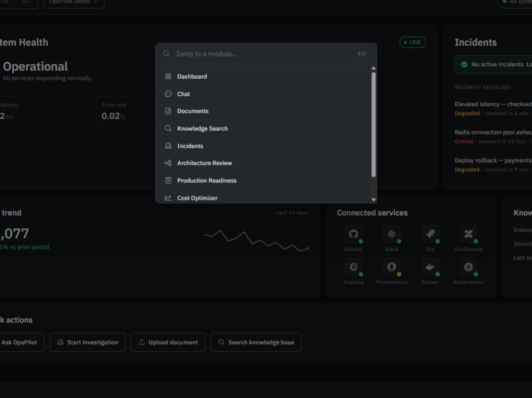532x398 pixels.
Task: Click the 'Operational' status heading
Action: 35,66
